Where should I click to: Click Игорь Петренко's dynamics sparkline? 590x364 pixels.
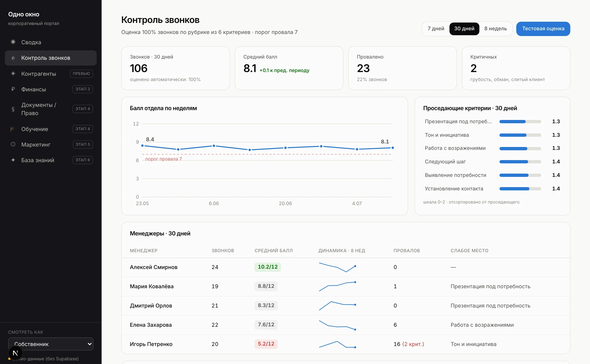[x=337, y=344]
